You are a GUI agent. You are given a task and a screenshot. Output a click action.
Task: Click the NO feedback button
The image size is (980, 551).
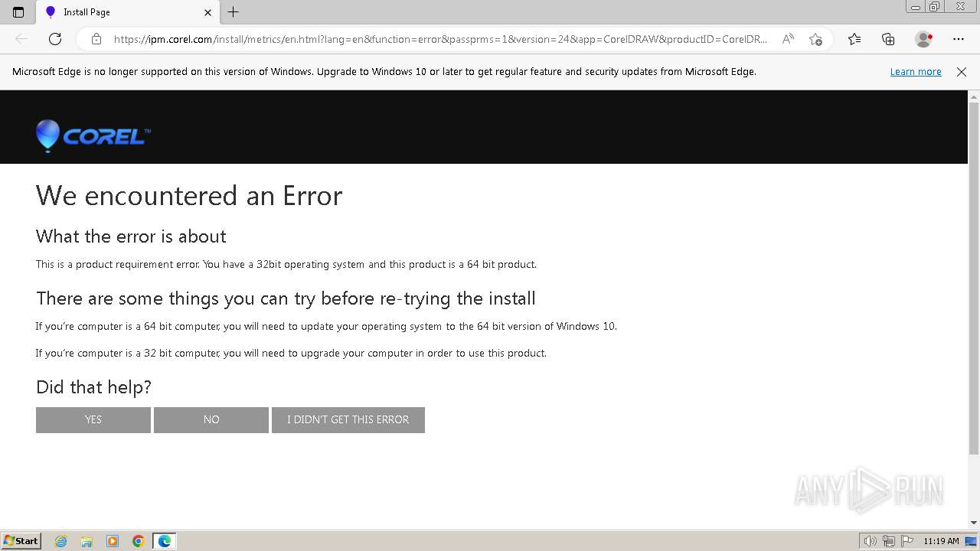point(211,420)
